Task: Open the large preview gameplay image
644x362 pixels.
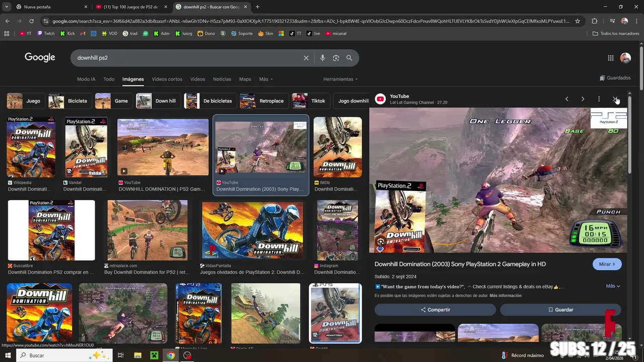Action: click(x=498, y=180)
